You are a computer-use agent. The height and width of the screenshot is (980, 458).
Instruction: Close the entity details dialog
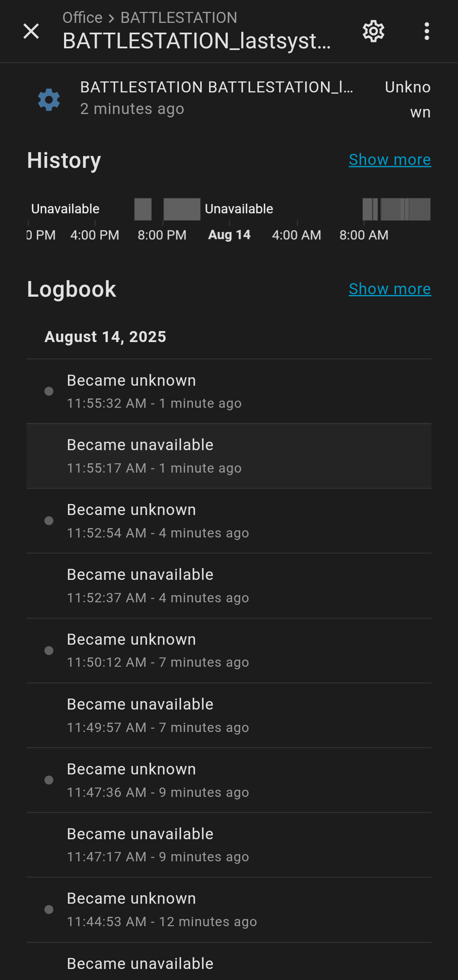click(x=31, y=31)
